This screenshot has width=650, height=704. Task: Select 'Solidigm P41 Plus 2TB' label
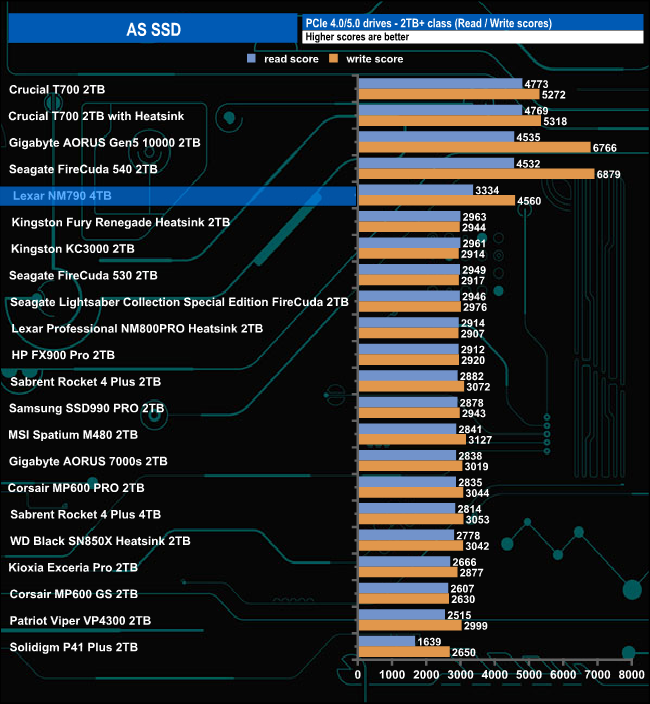click(x=74, y=647)
